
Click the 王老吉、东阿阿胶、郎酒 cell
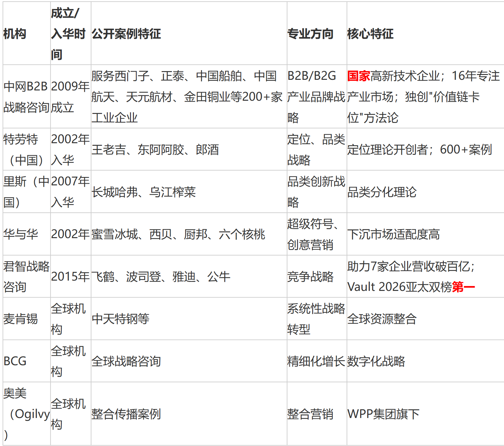coord(189,149)
